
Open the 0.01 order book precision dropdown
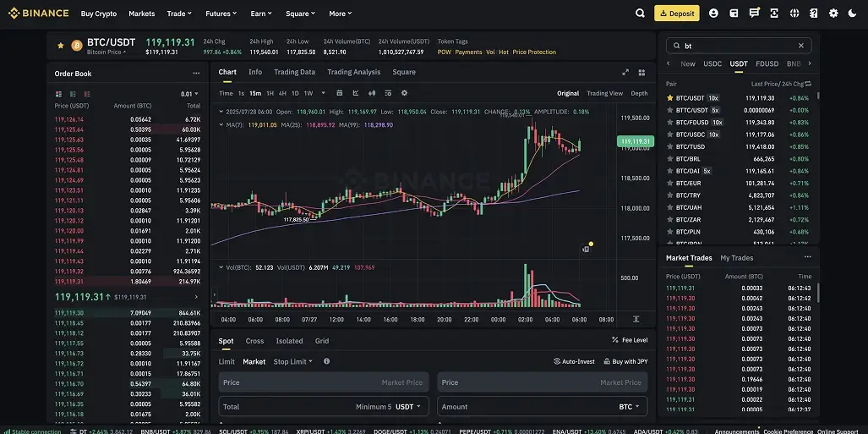click(189, 94)
